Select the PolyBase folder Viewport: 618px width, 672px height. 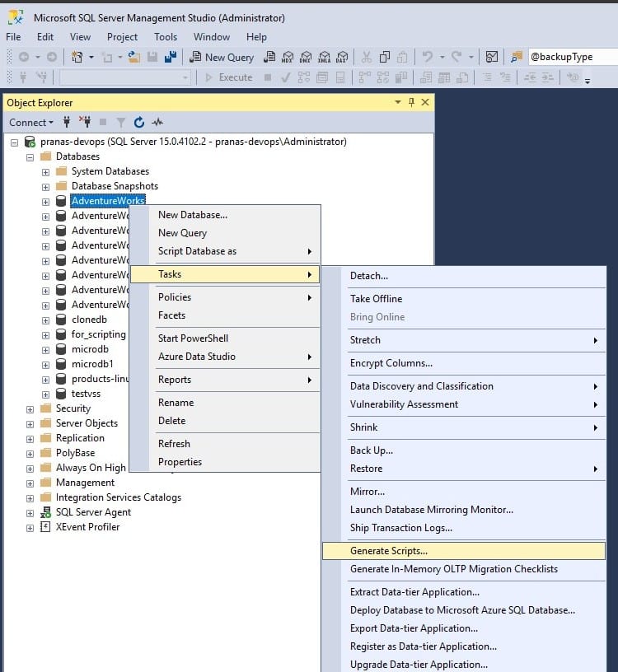coord(76,453)
